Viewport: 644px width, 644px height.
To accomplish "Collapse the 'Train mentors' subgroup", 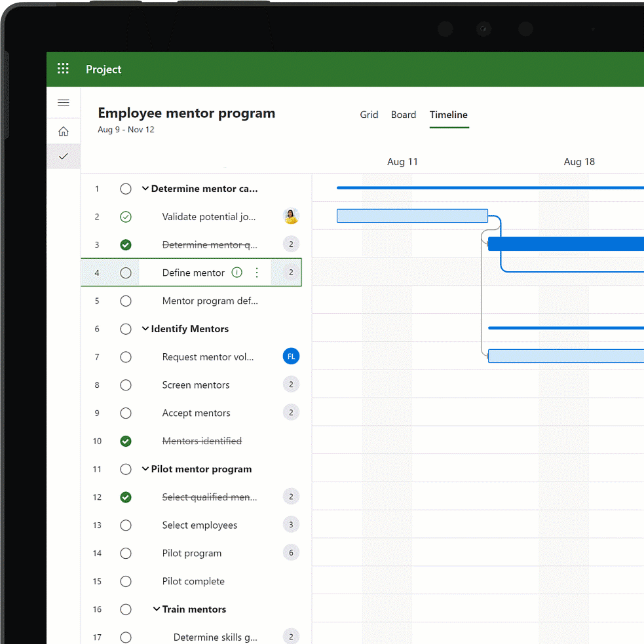I will point(157,609).
